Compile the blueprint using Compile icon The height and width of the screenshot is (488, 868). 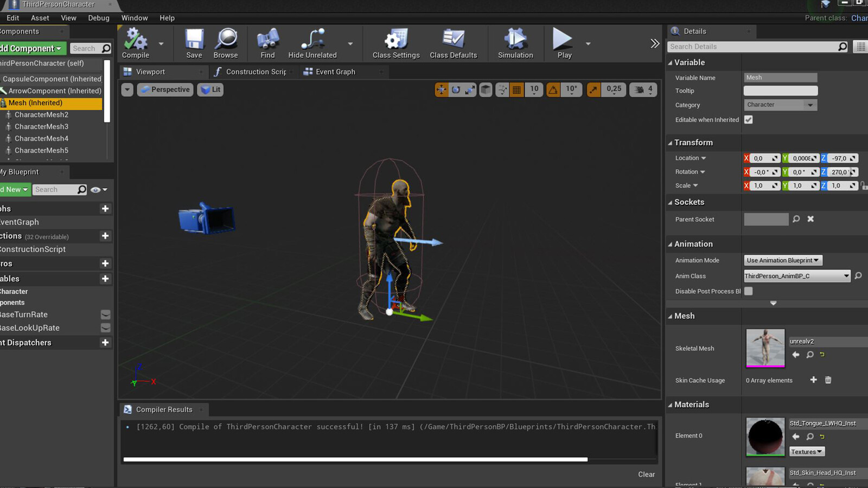click(x=135, y=43)
